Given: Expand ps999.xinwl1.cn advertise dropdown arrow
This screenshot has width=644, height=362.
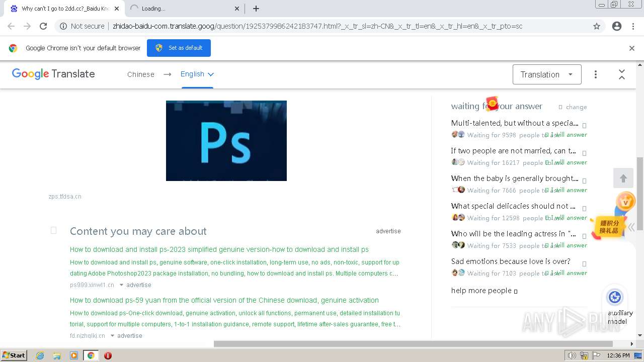Looking at the screenshot, I should click(121, 285).
